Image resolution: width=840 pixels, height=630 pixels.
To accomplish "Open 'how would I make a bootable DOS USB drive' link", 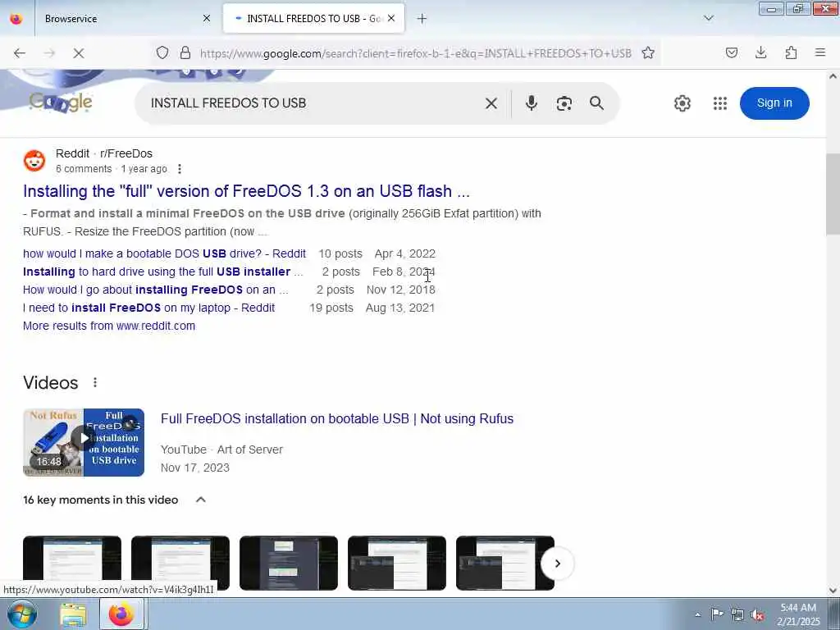I will [x=164, y=253].
